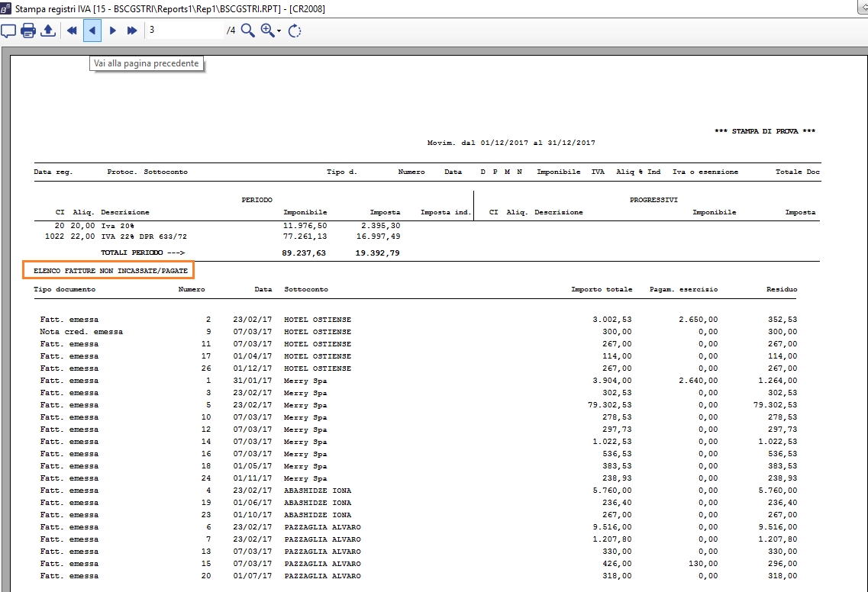Click the Residuo column header

(x=782, y=290)
